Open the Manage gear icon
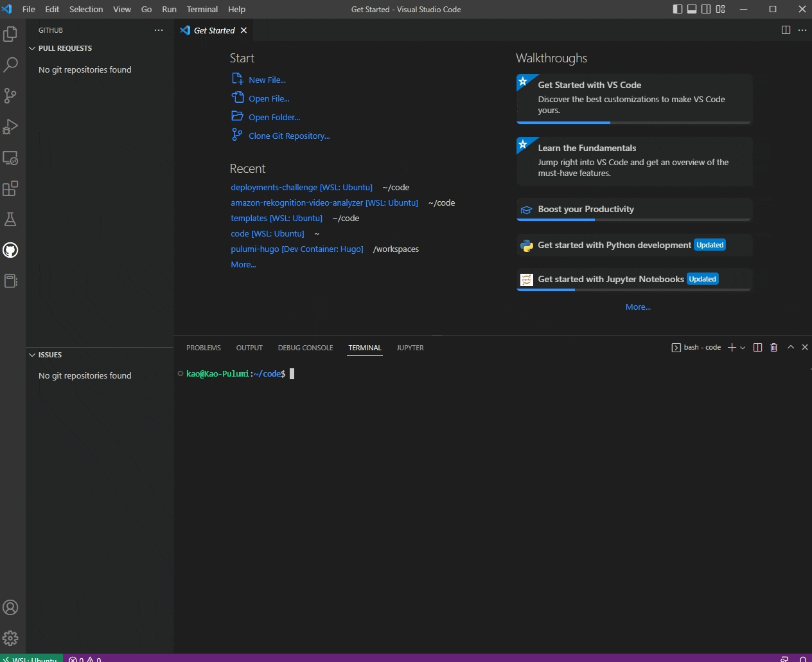The height and width of the screenshot is (662, 812). point(10,638)
